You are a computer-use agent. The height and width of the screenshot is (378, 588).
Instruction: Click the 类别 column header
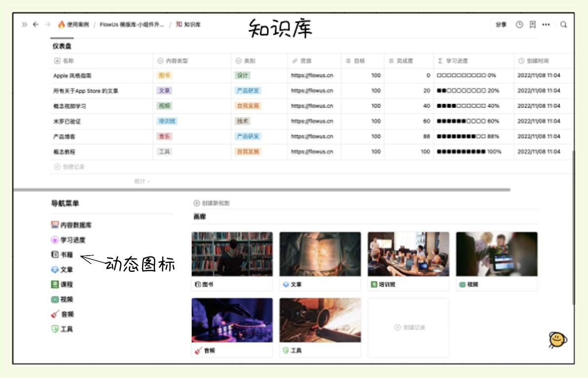(x=259, y=61)
